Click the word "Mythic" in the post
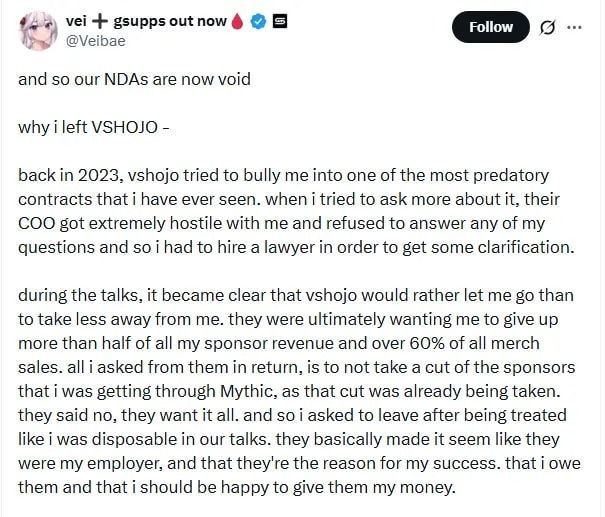This screenshot has height=517, width=605. pos(248,391)
